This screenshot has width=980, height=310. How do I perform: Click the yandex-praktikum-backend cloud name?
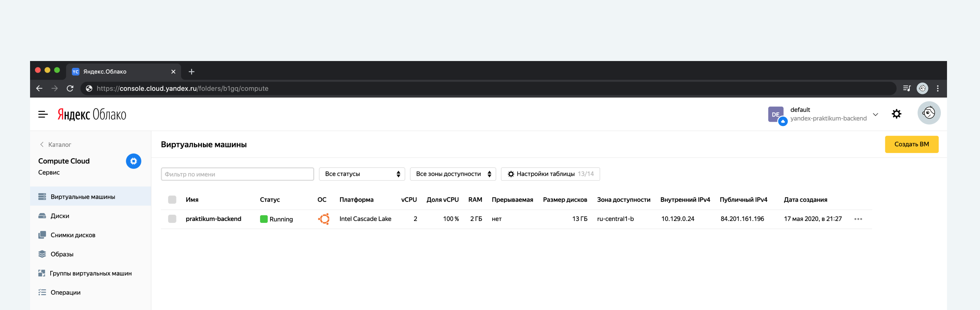point(828,118)
